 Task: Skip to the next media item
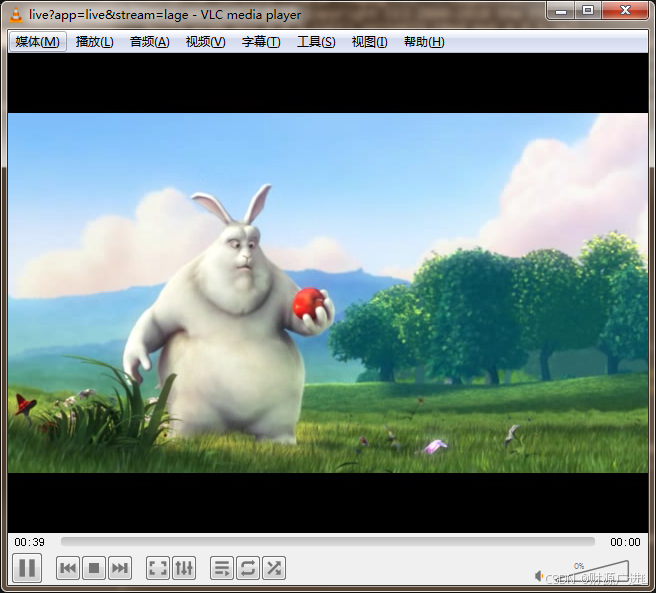(x=120, y=568)
